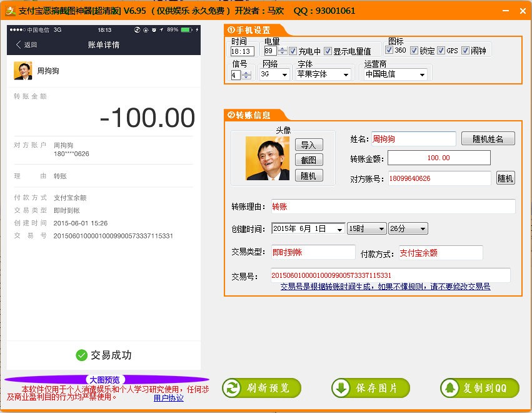Click the 交易类型 transaction type field
This screenshot has height=413, width=532.
point(313,252)
